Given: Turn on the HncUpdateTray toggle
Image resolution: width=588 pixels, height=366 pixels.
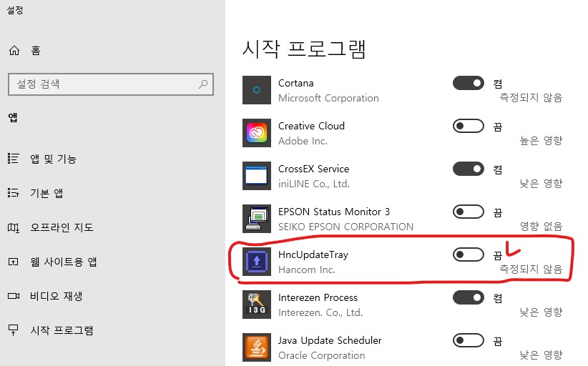Looking at the screenshot, I should click(x=469, y=254).
